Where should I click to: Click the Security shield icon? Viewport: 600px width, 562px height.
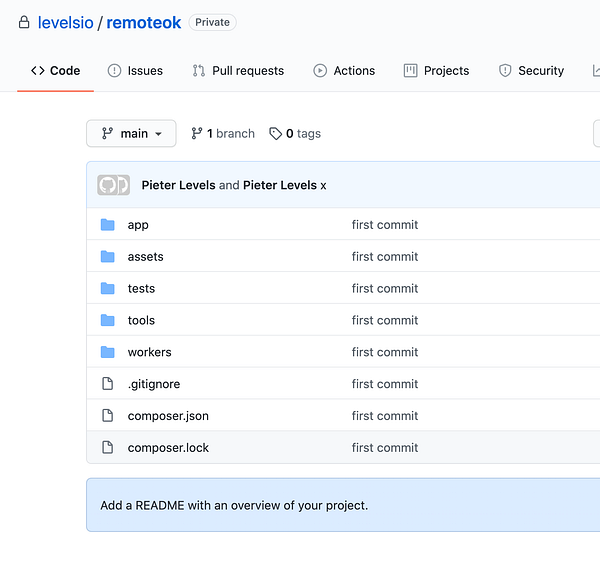[505, 71]
